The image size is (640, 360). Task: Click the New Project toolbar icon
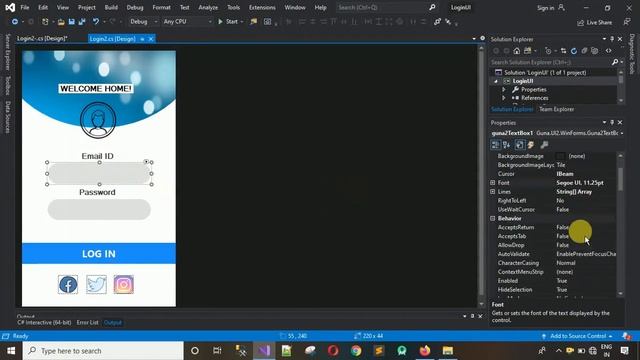(45, 22)
